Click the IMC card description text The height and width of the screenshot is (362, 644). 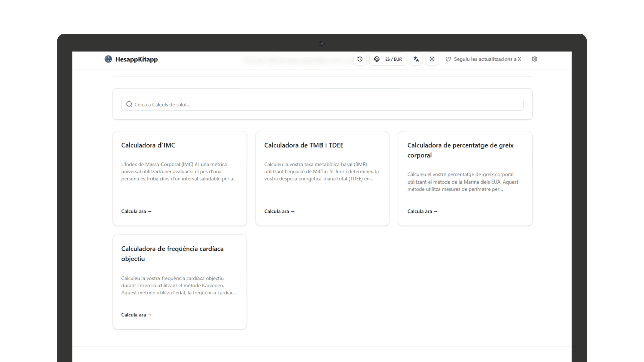(179, 171)
